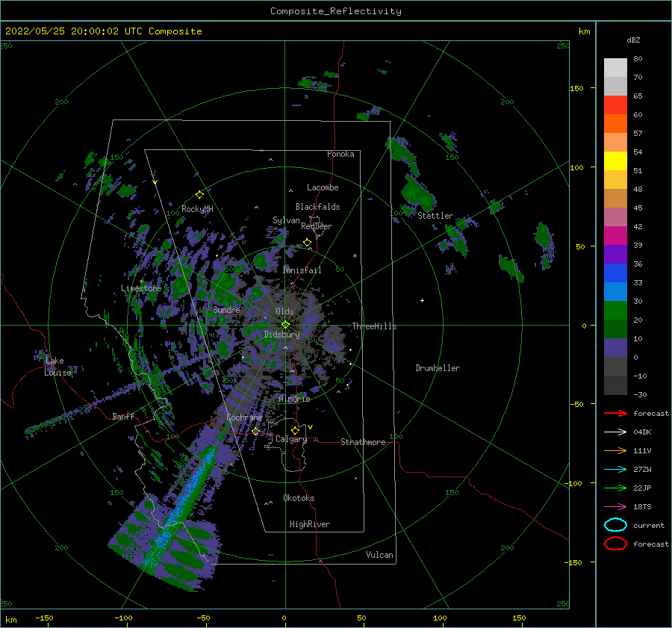Click the Composite_Reflectivity title text
Viewport: 672px width, 628px height.
(335, 11)
